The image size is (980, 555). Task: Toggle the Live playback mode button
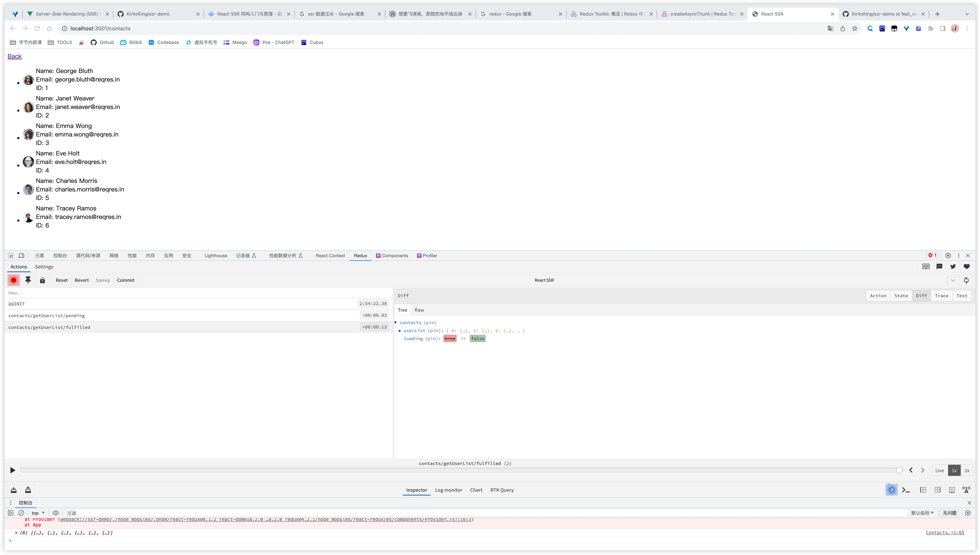939,470
